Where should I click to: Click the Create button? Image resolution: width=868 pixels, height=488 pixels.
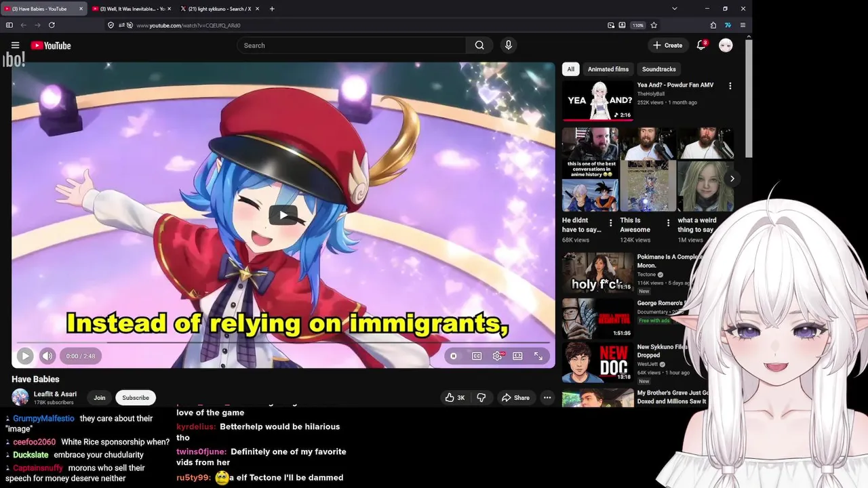[667, 45]
